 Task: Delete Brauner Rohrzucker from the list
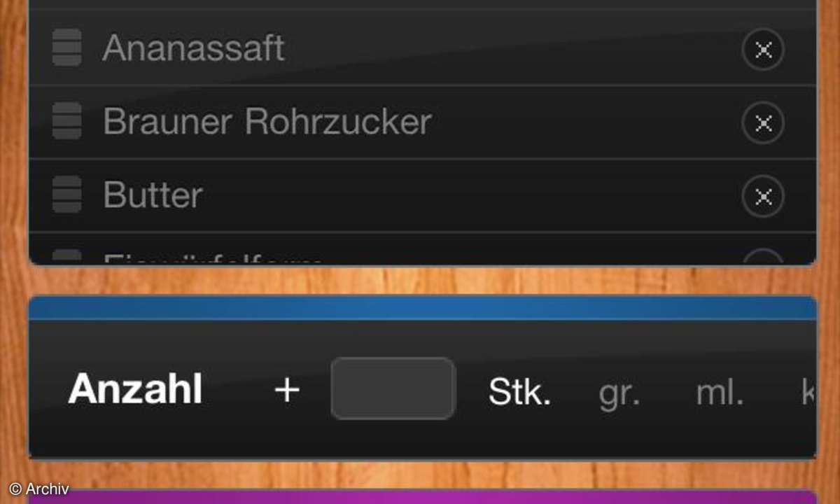click(x=763, y=123)
